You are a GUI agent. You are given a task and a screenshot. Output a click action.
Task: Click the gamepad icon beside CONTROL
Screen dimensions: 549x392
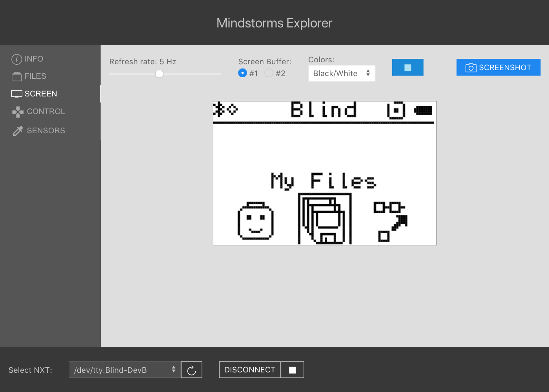pos(18,112)
